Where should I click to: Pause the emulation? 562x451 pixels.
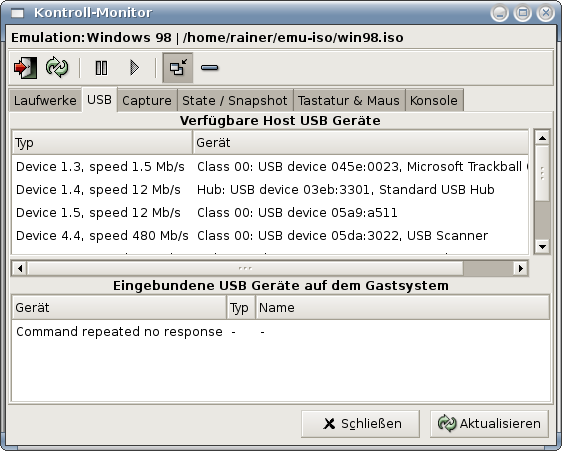101,68
